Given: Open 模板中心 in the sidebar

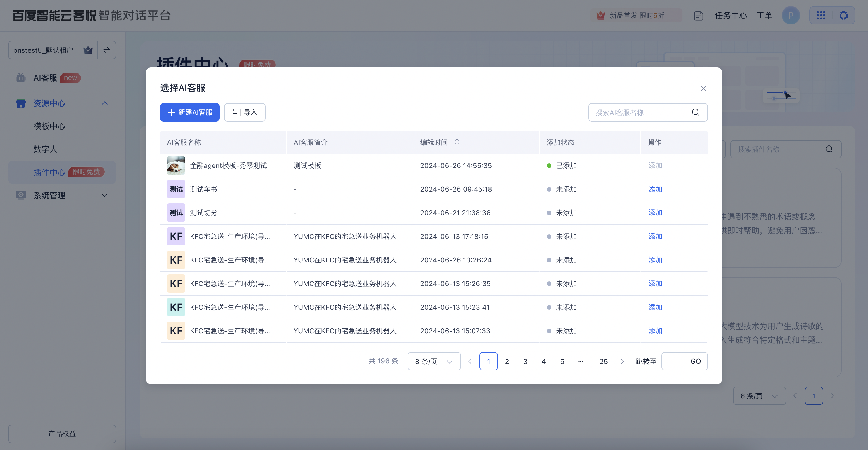Looking at the screenshot, I should pos(49,126).
